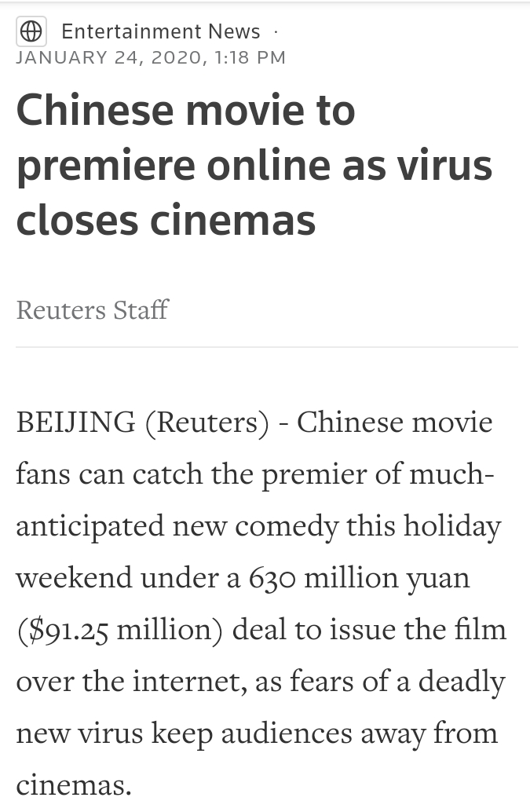Click "closes cinemas" in the headline
The height and width of the screenshot is (812, 530).
coord(166,221)
